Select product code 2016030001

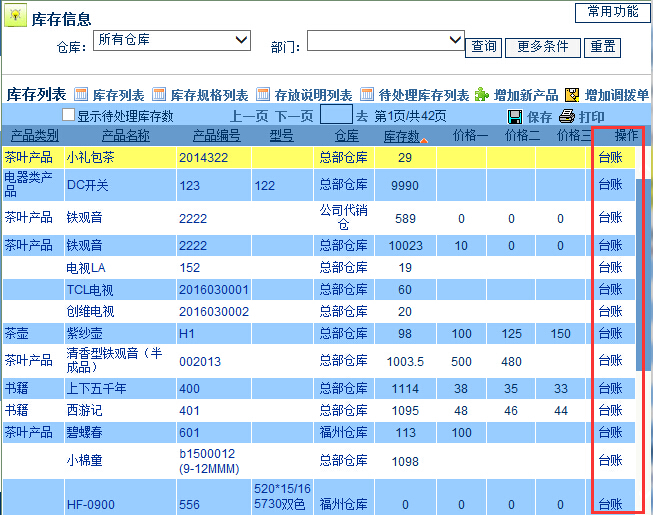point(214,290)
